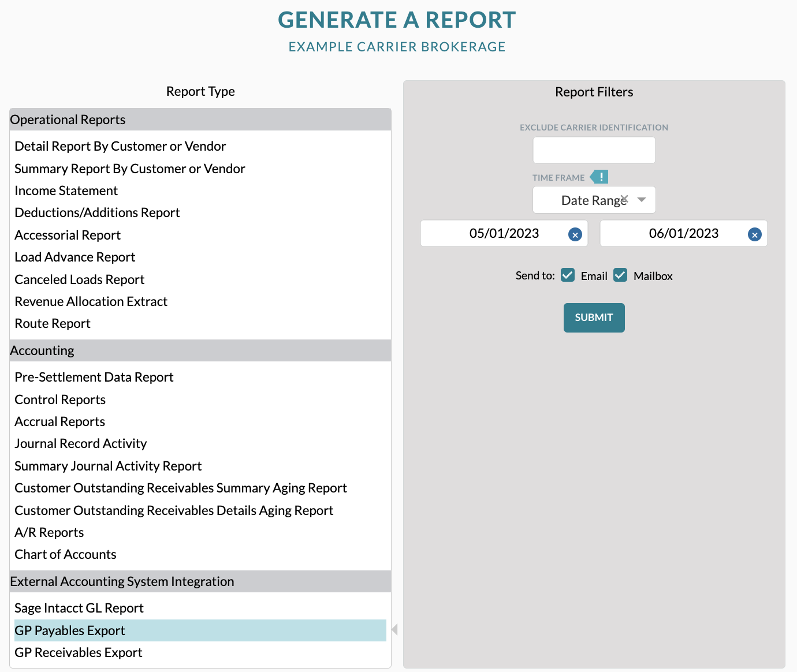
Task: Pick the Load Advance Report
Action: [200, 257]
